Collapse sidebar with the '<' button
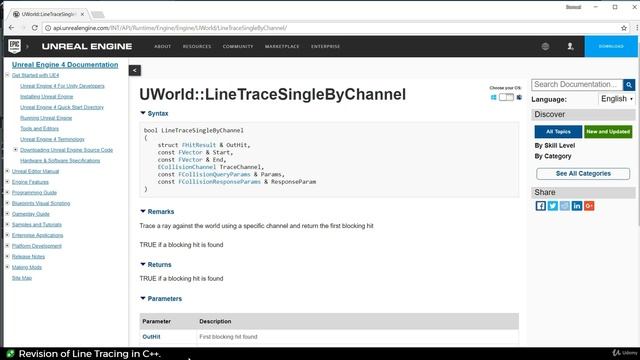 pos(135,70)
